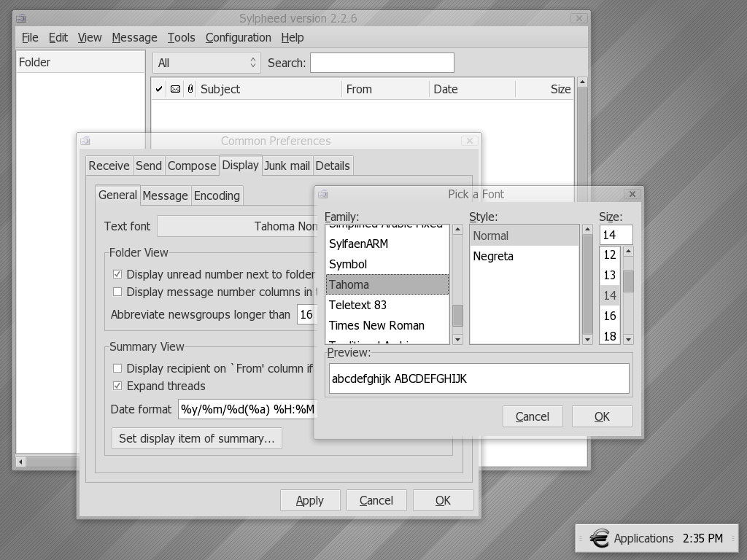The height and width of the screenshot is (560, 747).
Task: Click the paperclip attachment column icon
Action: (190, 89)
